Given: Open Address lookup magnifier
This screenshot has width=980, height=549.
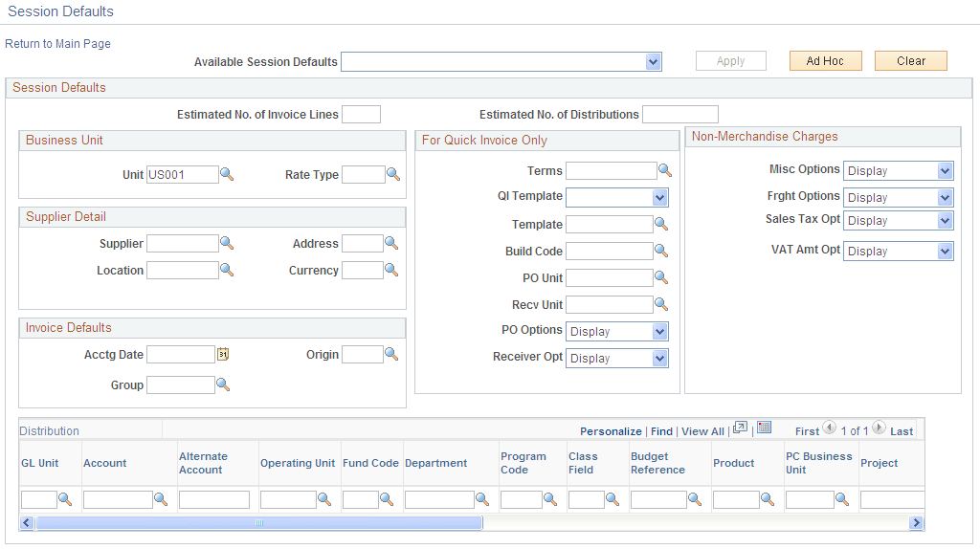Looking at the screenshot, I should [391, 244].
